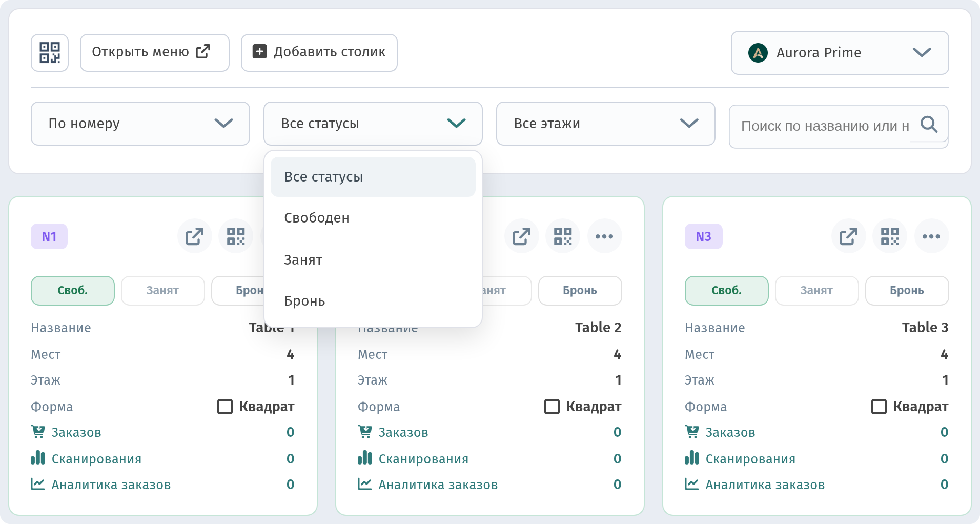This screenshot has height=524, width=980.
Task: Set Table 3 status to Своб.
Action: pyautogui.click(x=727, y=291)
